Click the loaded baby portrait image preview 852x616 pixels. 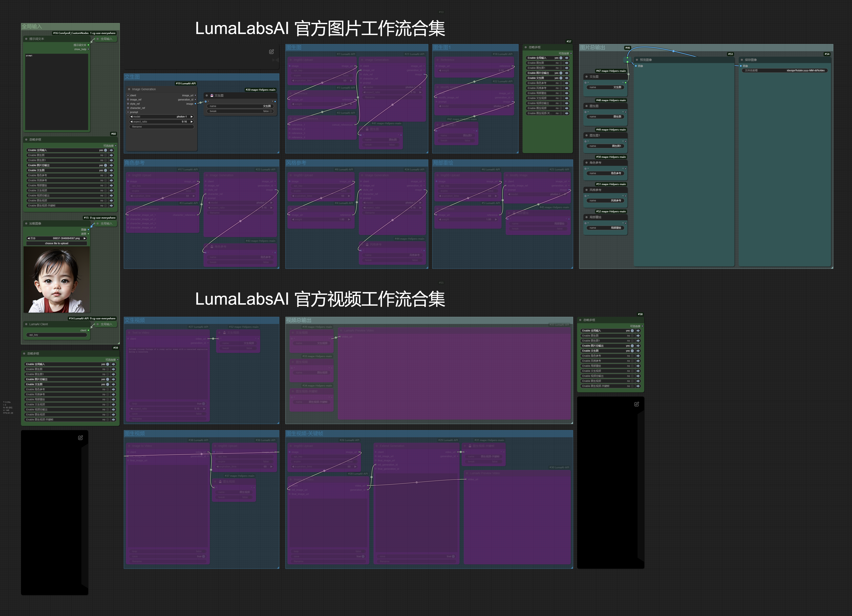(x=57, y=279)
